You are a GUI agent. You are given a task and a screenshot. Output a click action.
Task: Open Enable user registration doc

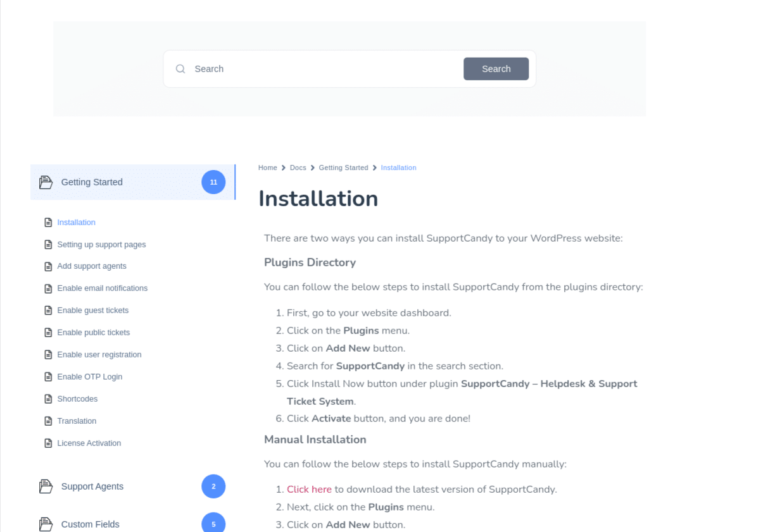(99, 355)
